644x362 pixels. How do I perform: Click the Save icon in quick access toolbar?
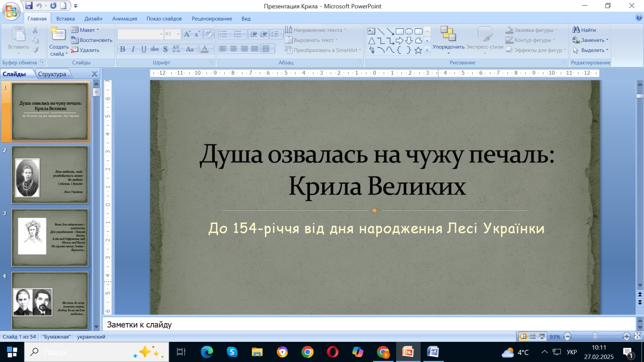[x=29, y=6]
